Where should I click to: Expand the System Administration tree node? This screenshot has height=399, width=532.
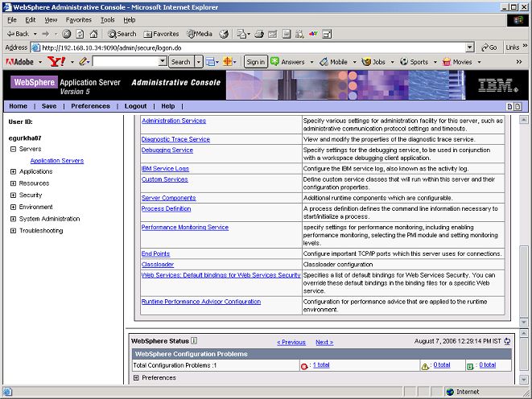tap(13, 219)
